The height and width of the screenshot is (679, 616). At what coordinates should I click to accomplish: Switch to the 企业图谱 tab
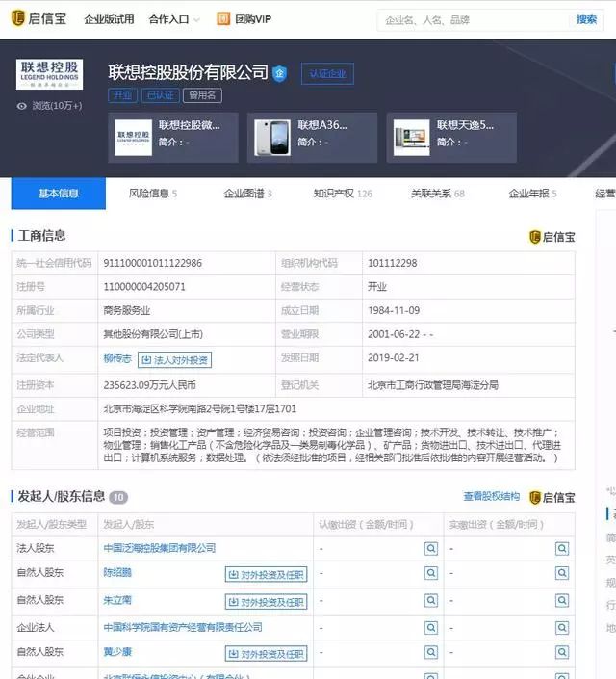247,194
